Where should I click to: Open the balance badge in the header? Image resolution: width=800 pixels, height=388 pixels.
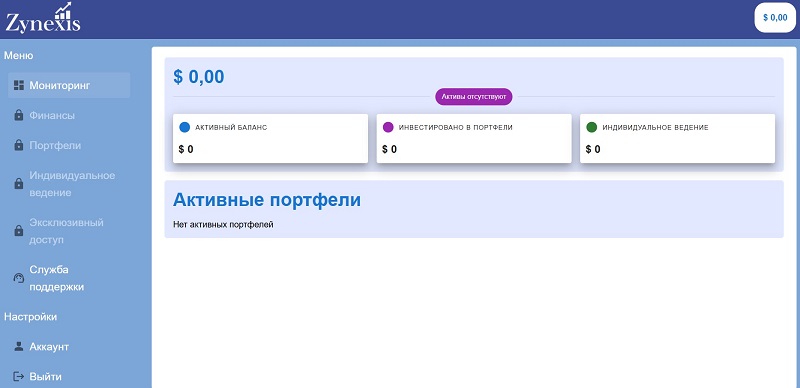click(775, 17)
